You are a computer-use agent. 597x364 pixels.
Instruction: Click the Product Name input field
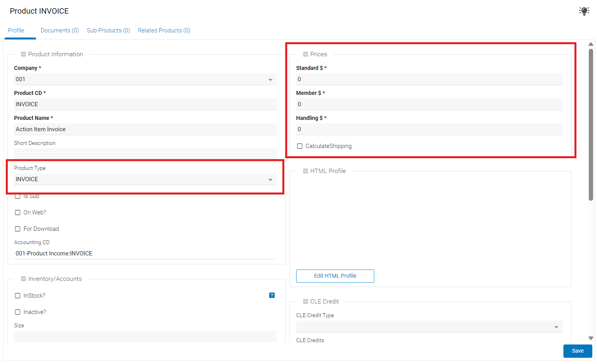(x=145, y=129)
